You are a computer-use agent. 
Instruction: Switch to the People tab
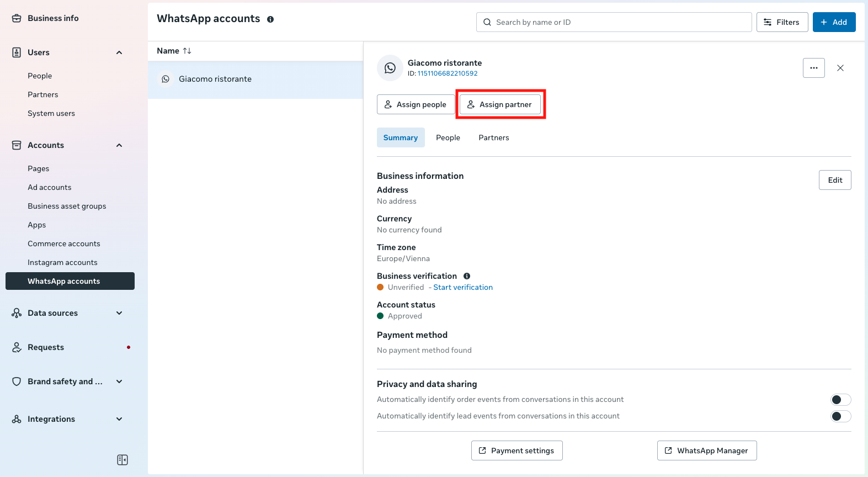tap(448, 137)
